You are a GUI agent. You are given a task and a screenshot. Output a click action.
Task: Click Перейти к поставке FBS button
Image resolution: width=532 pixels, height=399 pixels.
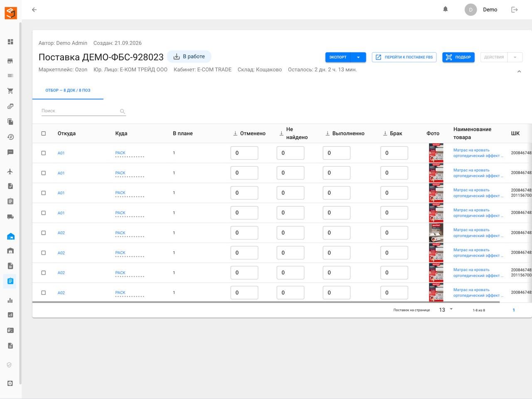click(404, 57)
